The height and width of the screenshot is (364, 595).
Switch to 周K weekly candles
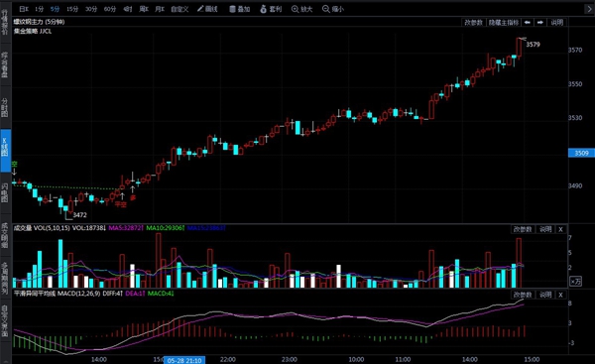click(x=144, y=9)
